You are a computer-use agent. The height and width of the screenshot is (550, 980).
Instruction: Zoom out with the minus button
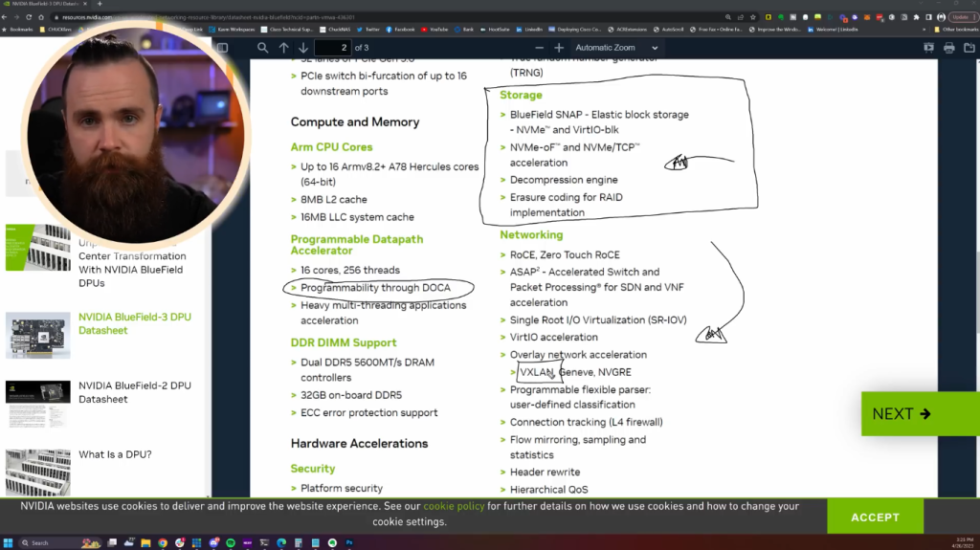coord(540,48)
